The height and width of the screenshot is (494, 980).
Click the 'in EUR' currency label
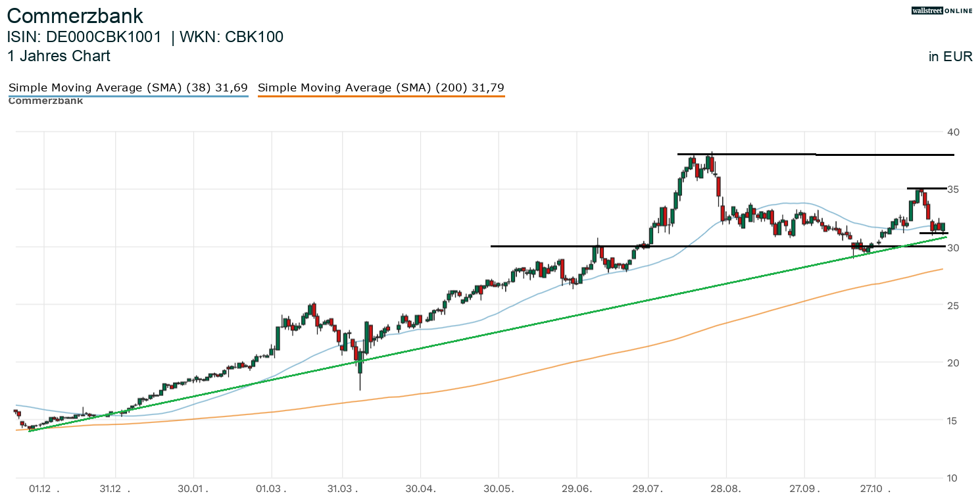(950, 57)
